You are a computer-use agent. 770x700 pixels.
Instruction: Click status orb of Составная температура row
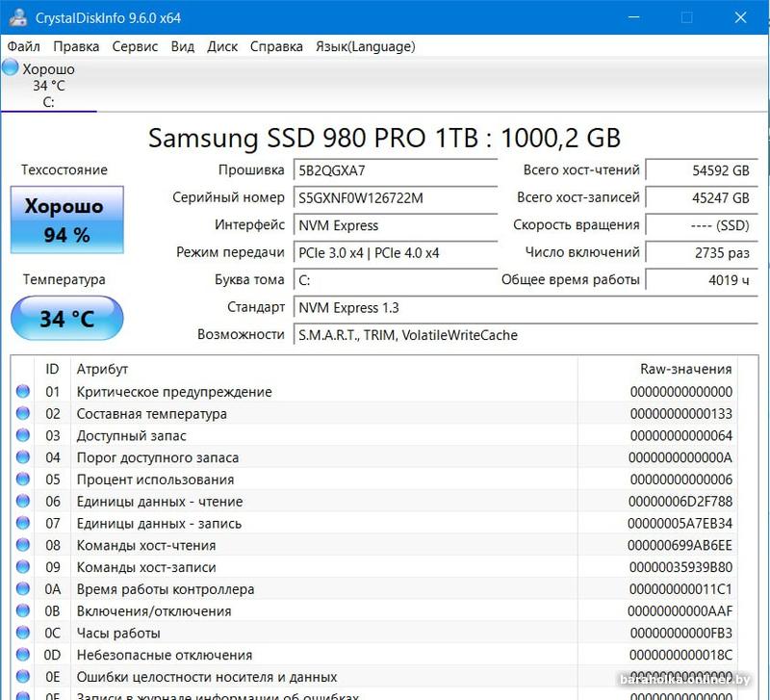pos(23,414)
